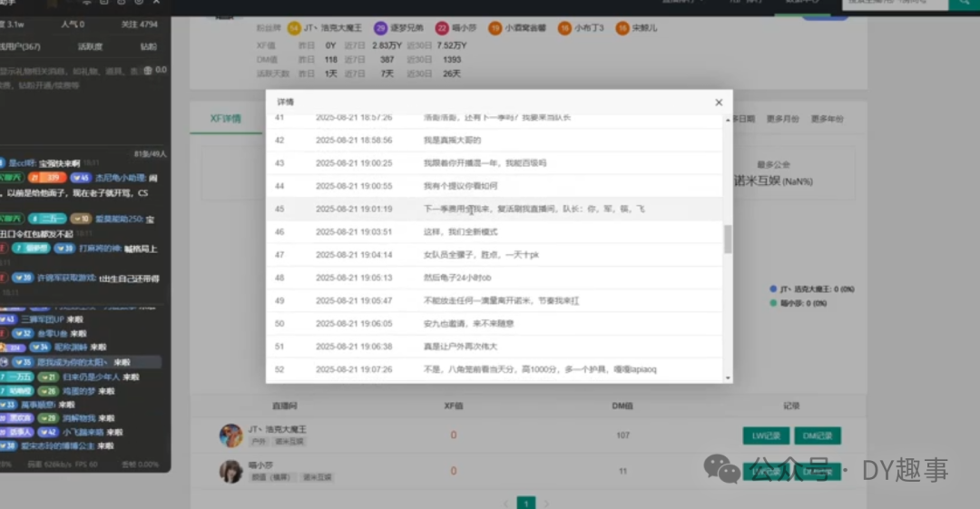
Task: Open the XF详情 tab
Action: 226,118
